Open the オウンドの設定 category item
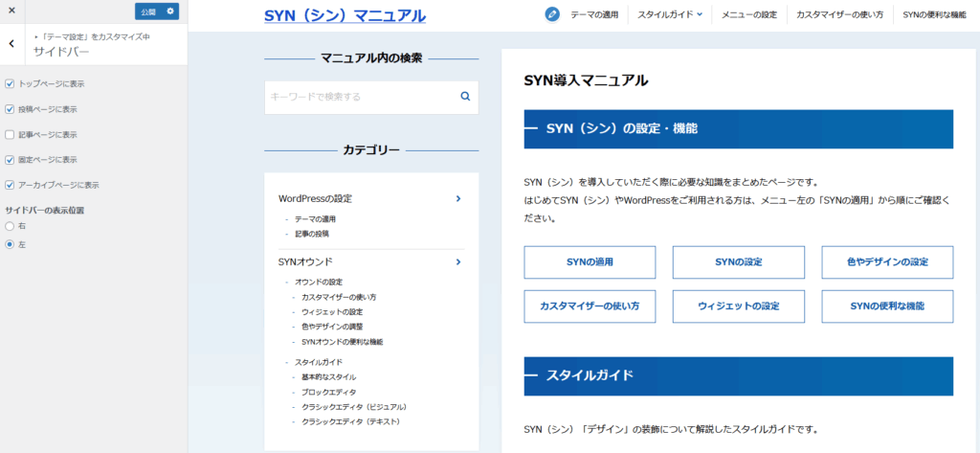The image size is (980, 453). tap(318, 283)
